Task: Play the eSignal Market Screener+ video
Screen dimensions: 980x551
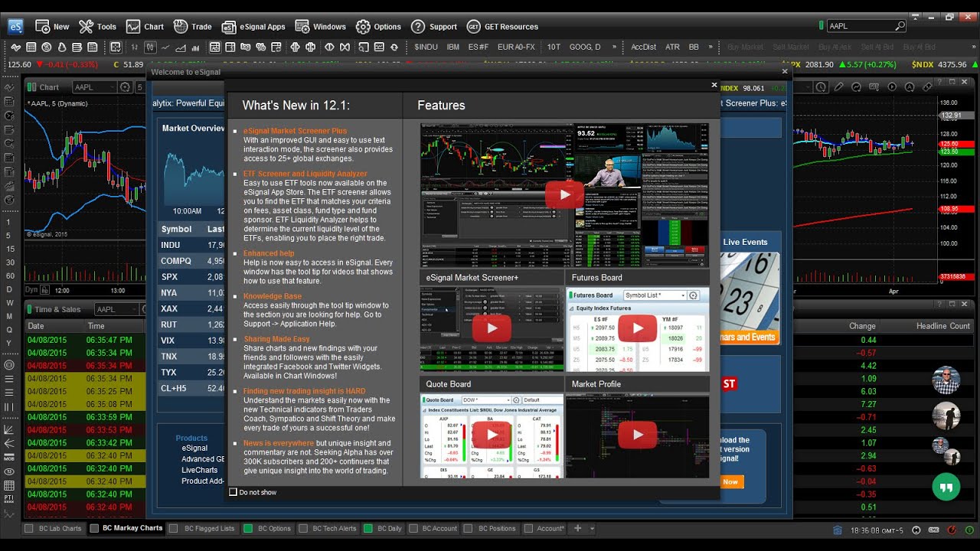Action: pos(491,329)
